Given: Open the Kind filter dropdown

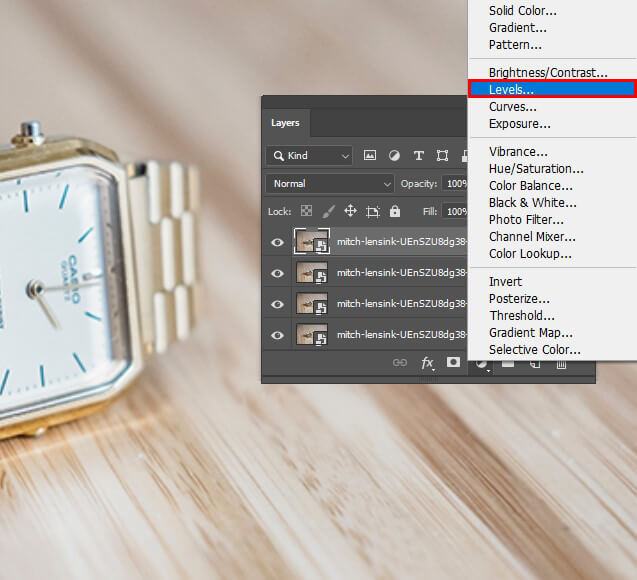Looking at the screenshot, I should pos(309,156).
